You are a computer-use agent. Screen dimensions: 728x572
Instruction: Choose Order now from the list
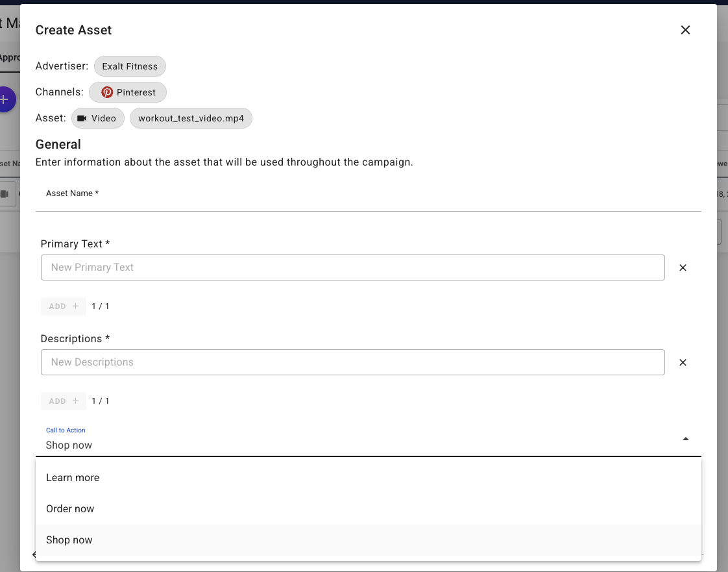point(70,508)
